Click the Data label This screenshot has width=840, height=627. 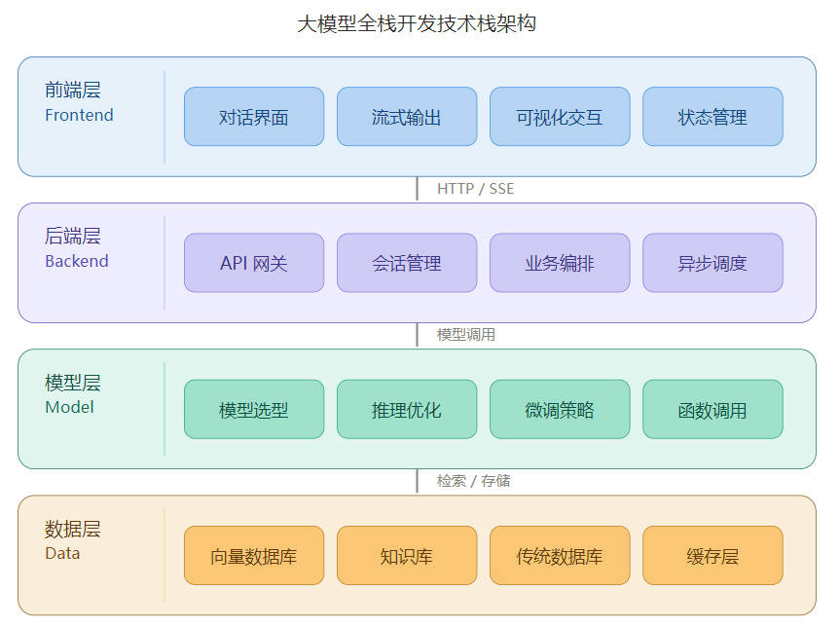click(x=62, y=554)
